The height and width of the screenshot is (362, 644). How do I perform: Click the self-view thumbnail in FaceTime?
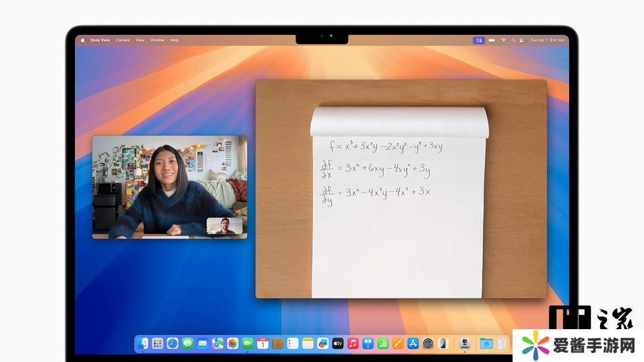(x=224, y=226)
